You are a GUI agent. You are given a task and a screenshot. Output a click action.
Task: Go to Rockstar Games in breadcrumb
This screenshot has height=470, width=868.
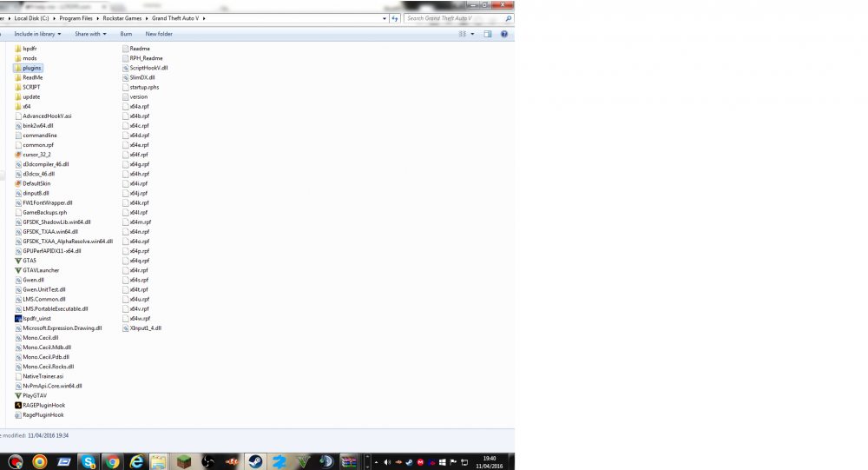(x=122, y=18)
